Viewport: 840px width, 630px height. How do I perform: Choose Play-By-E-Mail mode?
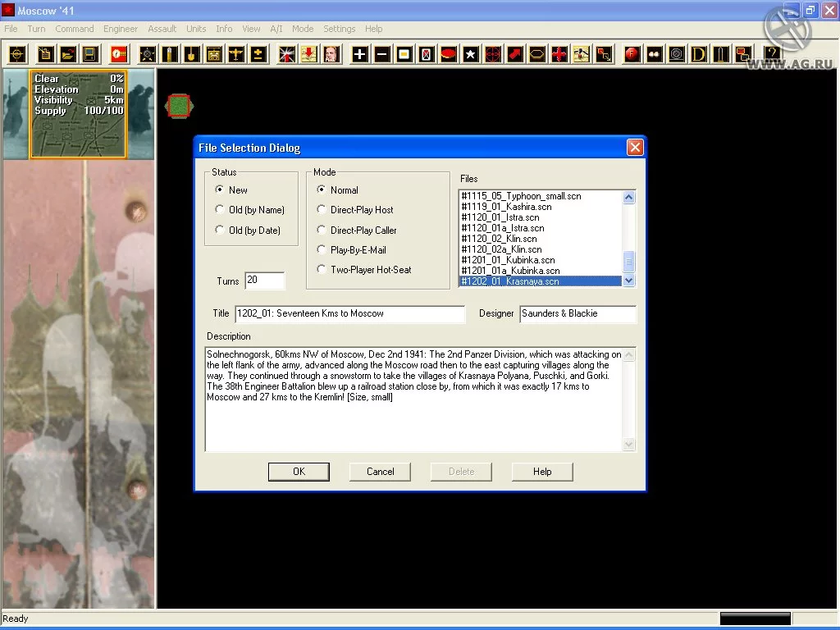[x=351, y=250]
